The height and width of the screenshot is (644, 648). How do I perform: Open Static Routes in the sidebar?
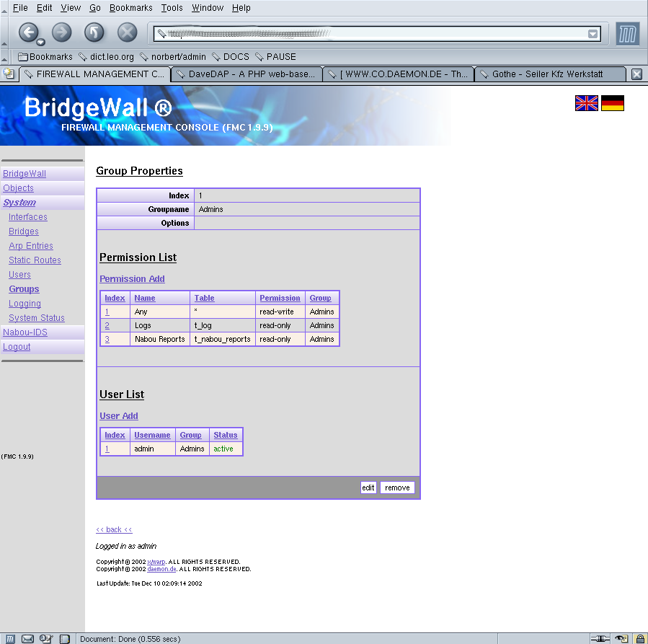pos(35,260)
